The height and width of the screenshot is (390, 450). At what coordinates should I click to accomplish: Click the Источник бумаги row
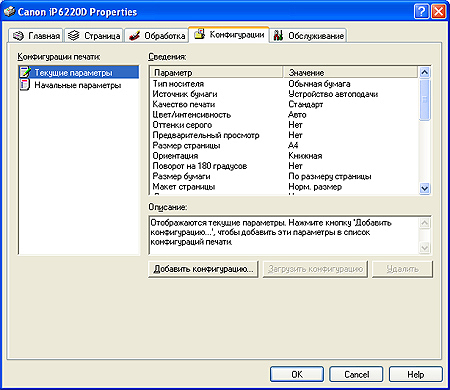[x=284, y=94]
